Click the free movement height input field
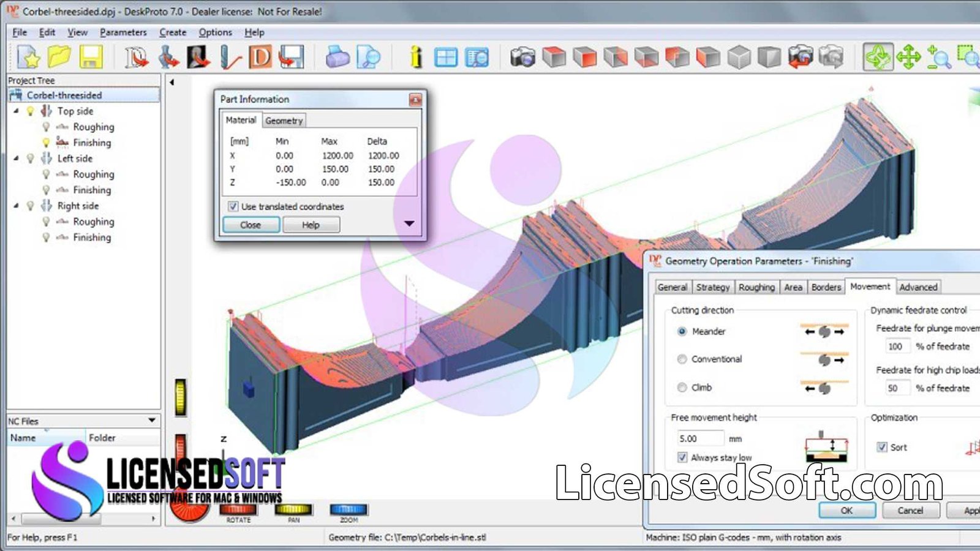The image size is (980, 551). tap(698, 438)
